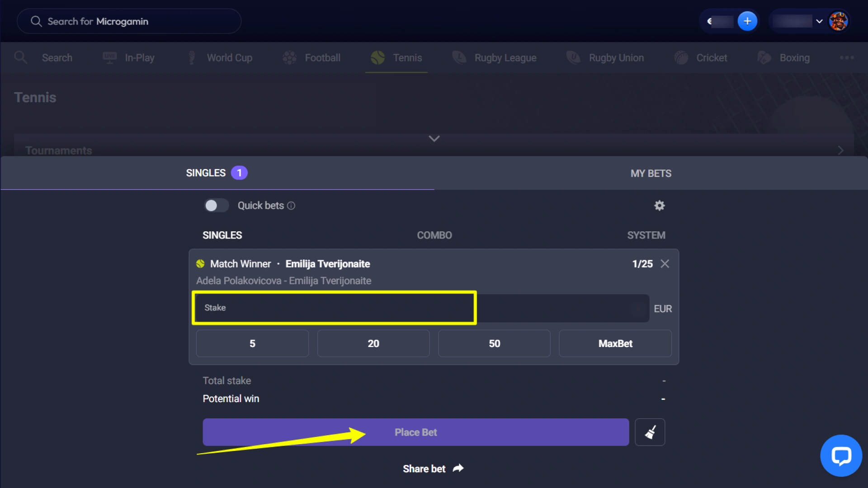Image resolution: width=868 pixels, height=488 pixels.
Task: Select the SINGLES bet type
Action: click(x=222, y=235)
